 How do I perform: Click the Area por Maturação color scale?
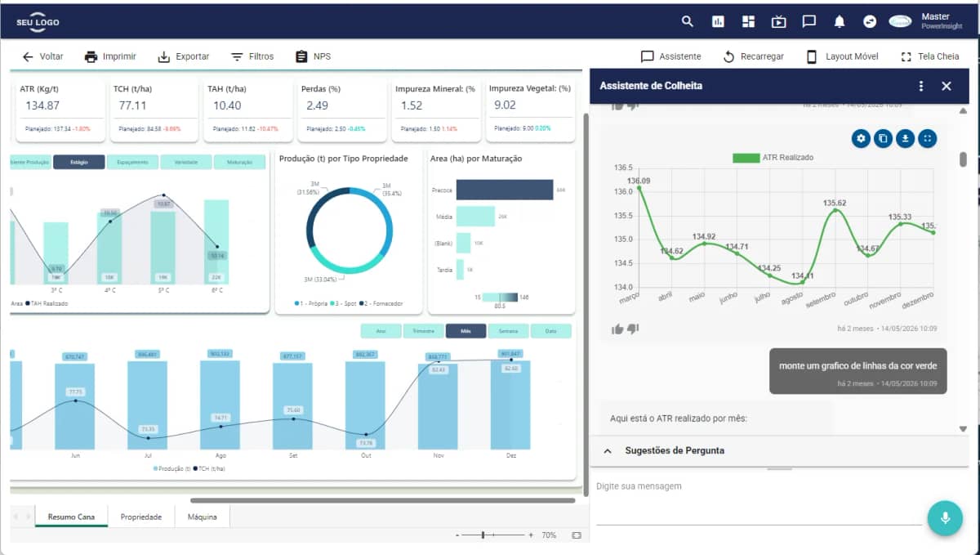pos(500,298)
